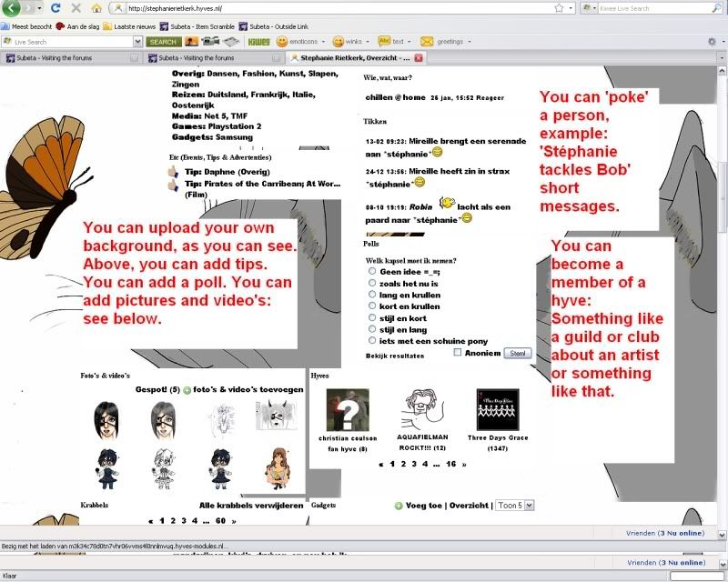Image resolution: width=728 pixels, height=582 pixels.
Task: Click the emoticons smiley toolbar icon
Action: pos(282,42)
